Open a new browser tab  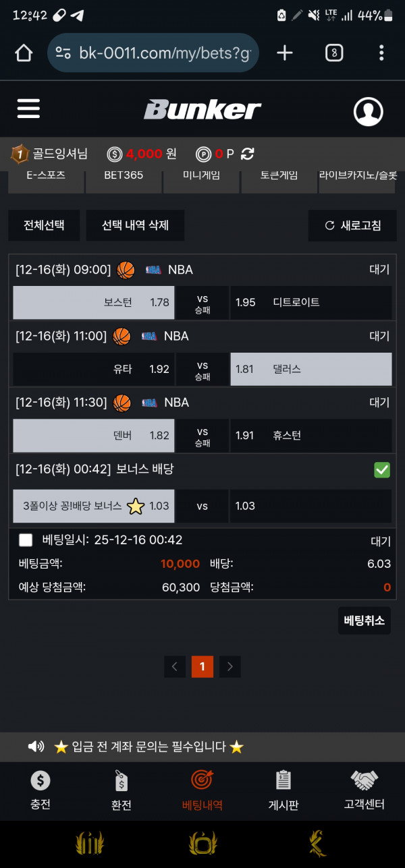(285, 53)
